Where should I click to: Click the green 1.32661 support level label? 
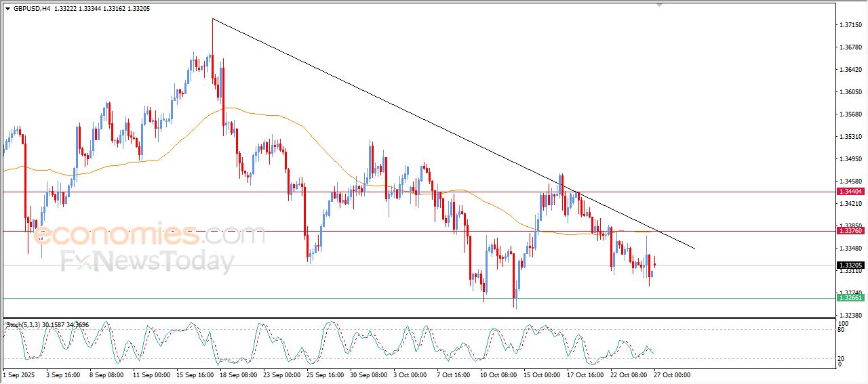pos(850,298)
